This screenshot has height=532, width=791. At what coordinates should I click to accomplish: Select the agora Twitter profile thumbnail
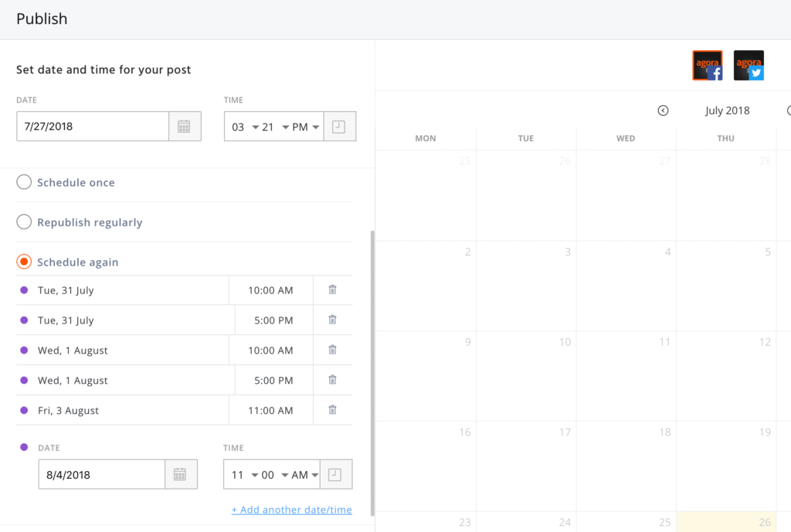[749, 66]
